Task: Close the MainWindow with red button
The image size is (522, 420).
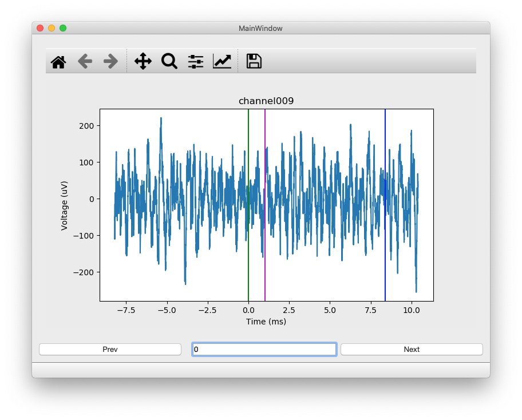Action: 40,28
